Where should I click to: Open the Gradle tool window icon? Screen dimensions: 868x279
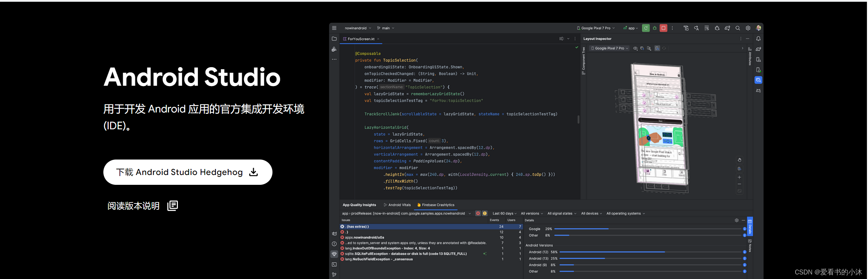click(758, 49)
